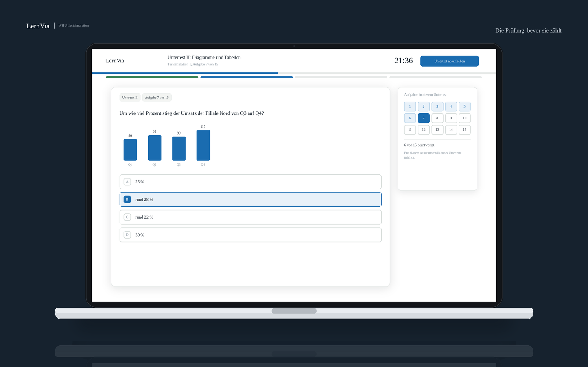
Task: Click the question text about Filiale Nord
Action: click(192, 113)
